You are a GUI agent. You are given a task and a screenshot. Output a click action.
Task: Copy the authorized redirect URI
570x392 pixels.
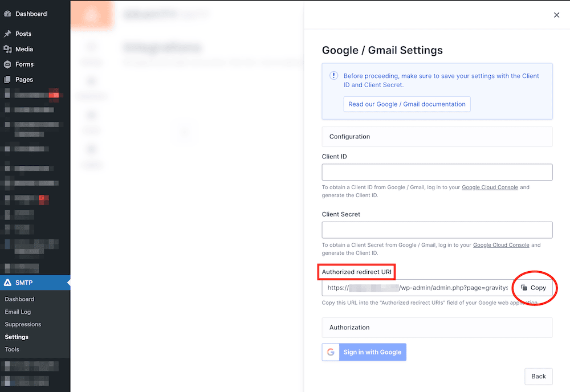tap(534, 288)
